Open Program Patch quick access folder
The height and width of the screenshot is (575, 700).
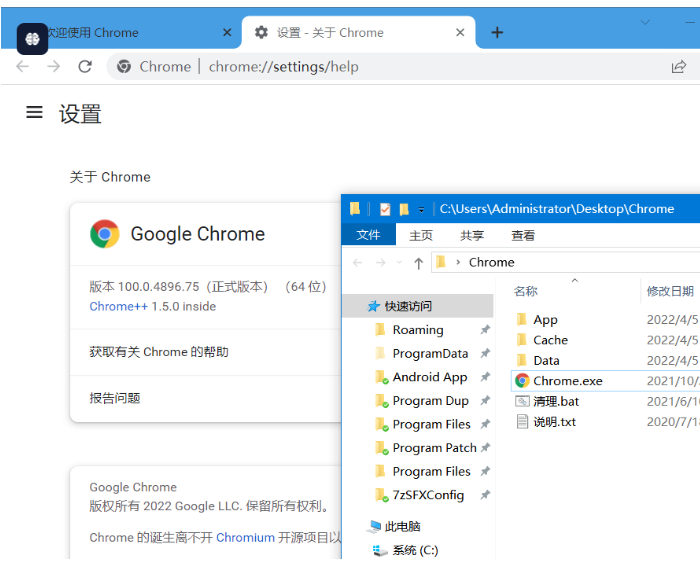(434, 448)
